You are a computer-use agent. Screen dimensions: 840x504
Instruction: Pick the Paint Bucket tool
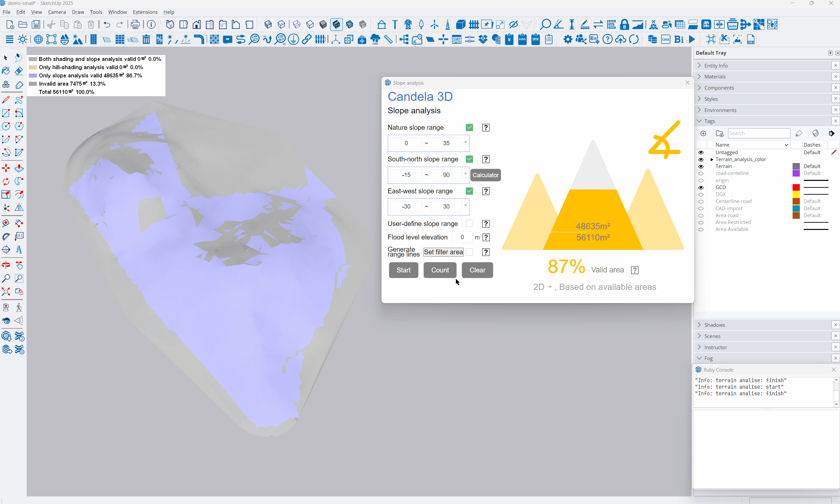point(6,70)
